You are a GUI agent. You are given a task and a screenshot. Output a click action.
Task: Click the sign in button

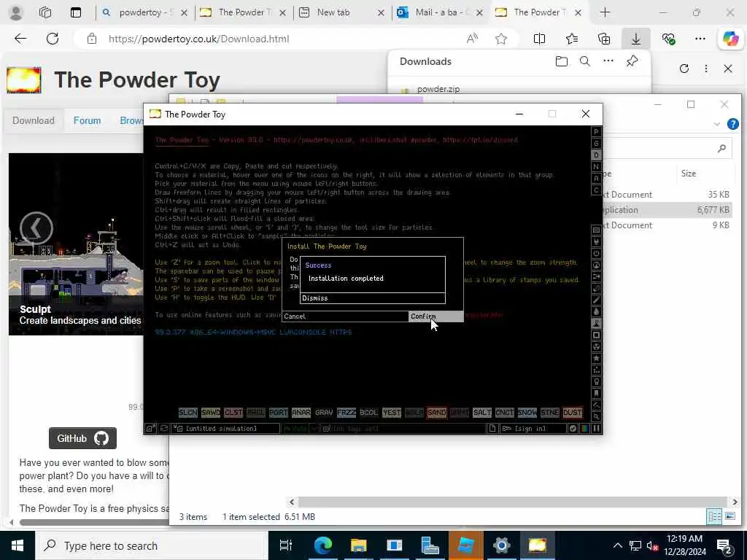533,429
